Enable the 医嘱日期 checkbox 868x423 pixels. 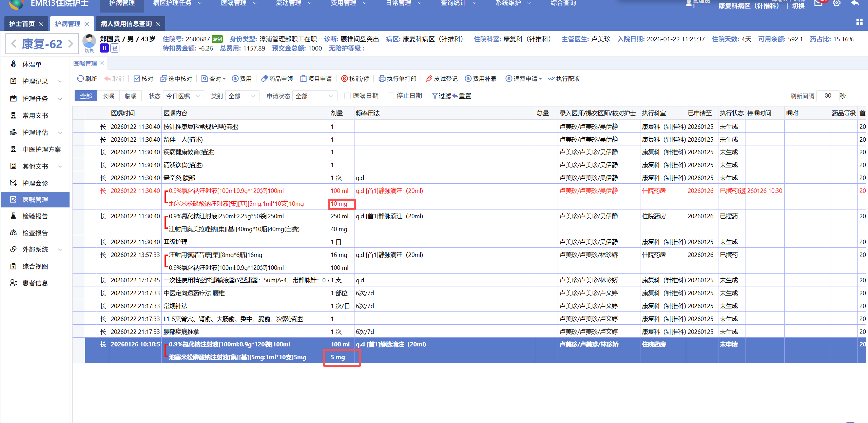pyautogui.click(x=347, y=96)
